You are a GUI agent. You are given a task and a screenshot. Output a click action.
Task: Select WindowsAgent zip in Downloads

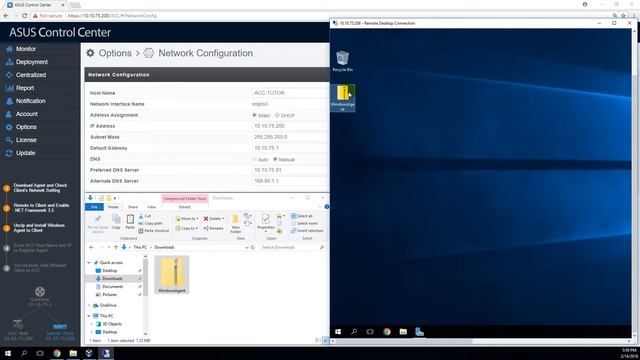click(x=172, y=275)
